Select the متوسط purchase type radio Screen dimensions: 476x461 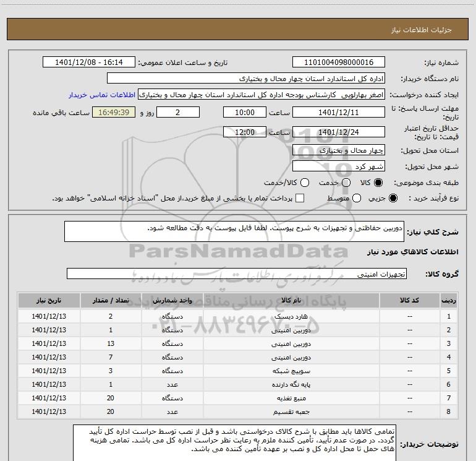pyautogui.click(x=357, y=198)
